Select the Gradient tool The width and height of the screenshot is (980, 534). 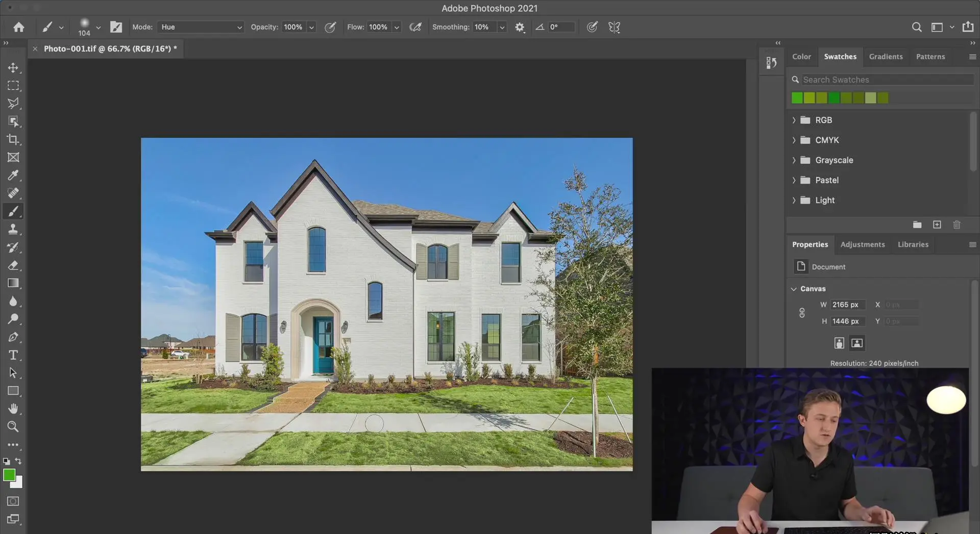coord(13,283)
